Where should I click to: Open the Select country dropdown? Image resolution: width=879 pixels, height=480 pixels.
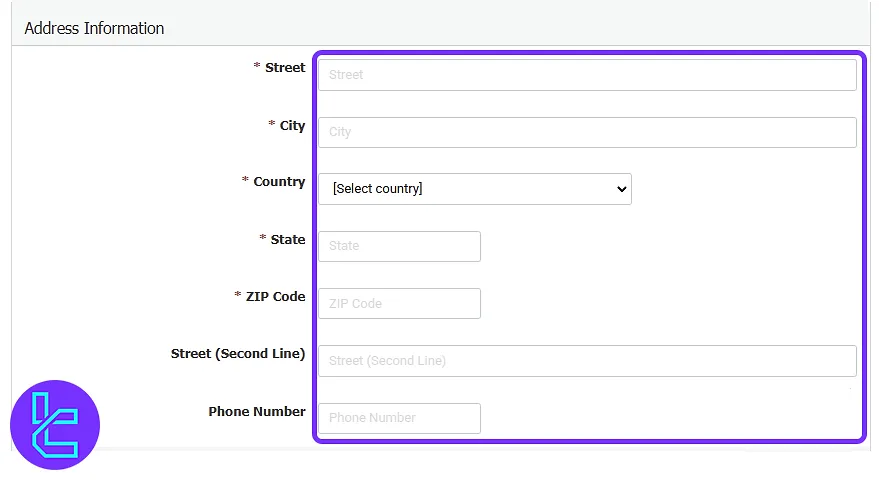(475, 189)
